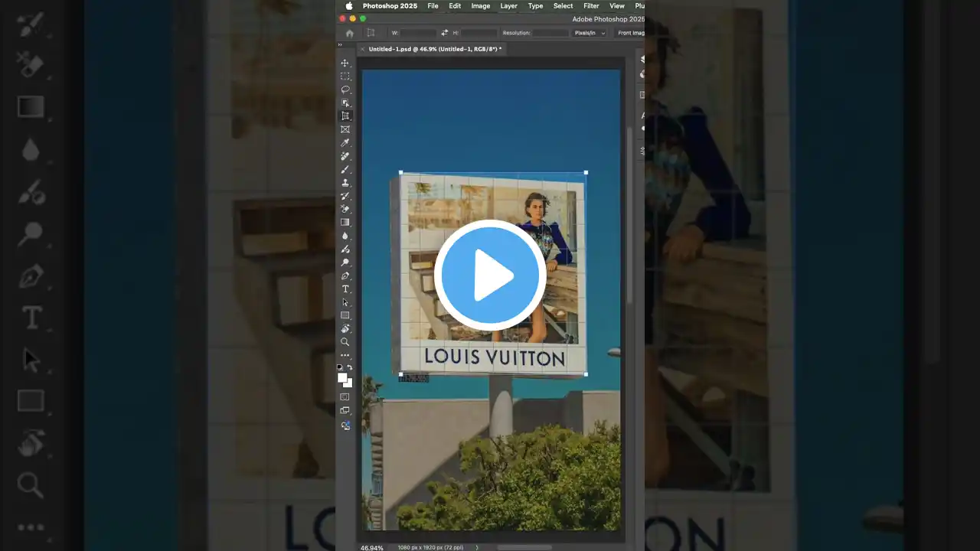Open the File menu
The width and height of the screenshot is (980, 551).
tap(433, 6)
